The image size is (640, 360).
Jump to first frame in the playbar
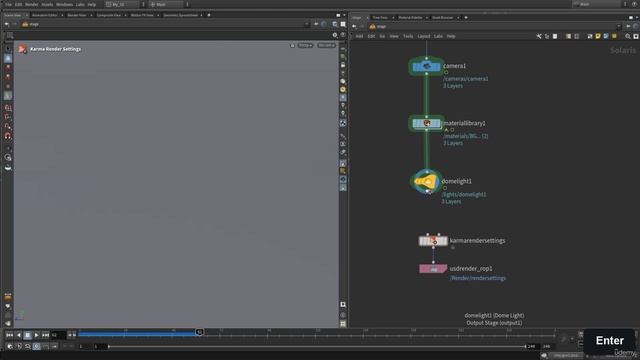pyautogui.click(x=9, y=335)
